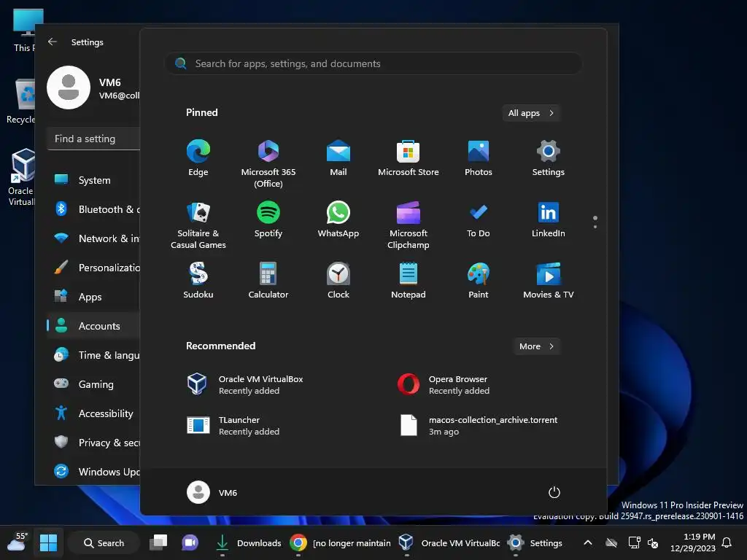Click the network icon in system tray
Viewport: 747px width, 560px height.
tap(634, 542)
